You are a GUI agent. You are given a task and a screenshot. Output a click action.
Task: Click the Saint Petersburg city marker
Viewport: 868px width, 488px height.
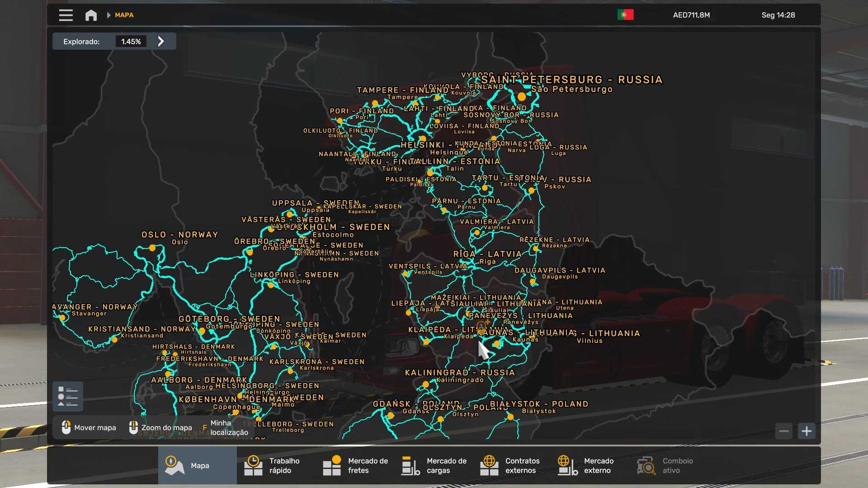(x=522, y=97)
